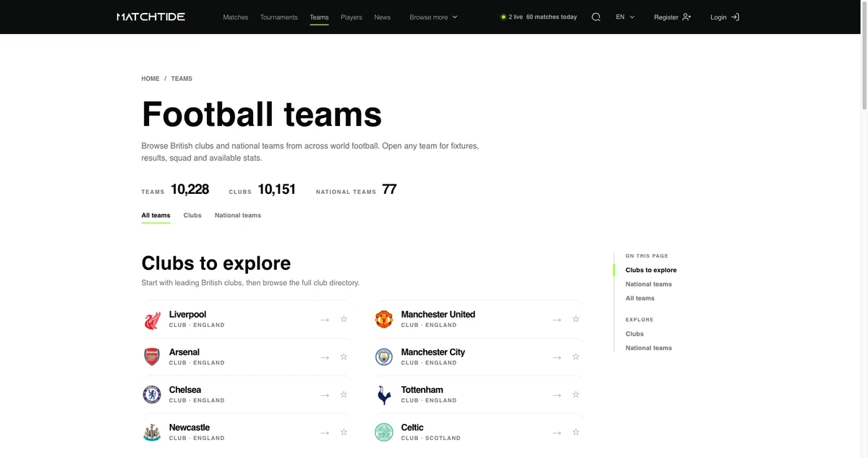Switch to the Clubs tab
Viewport: 868px width, 458px height.
(192, 216)
